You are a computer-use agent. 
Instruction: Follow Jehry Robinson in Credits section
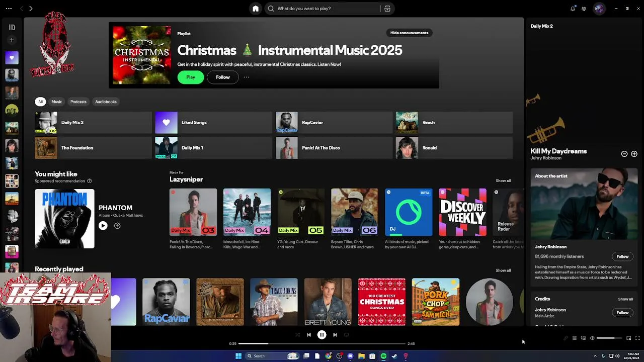click(x=622, y=313)
